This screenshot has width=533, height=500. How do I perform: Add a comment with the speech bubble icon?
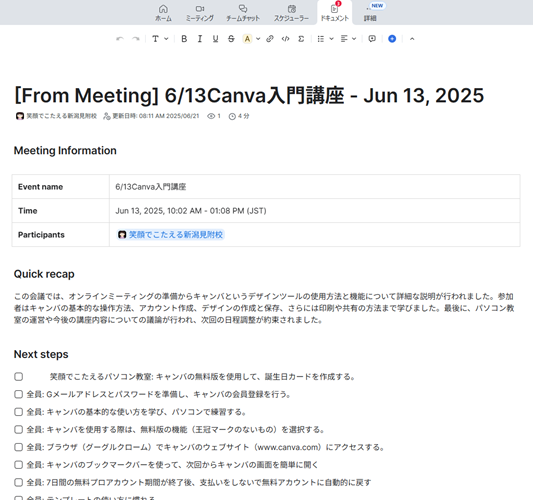coord(372,39)
